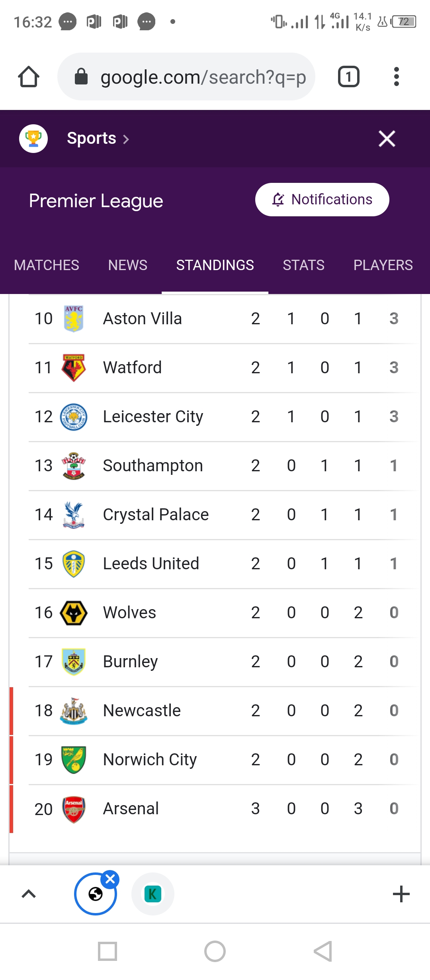Expand the Sports breadcrumb arrow
This screenshot has width=430, height=980.
point(126,139)
